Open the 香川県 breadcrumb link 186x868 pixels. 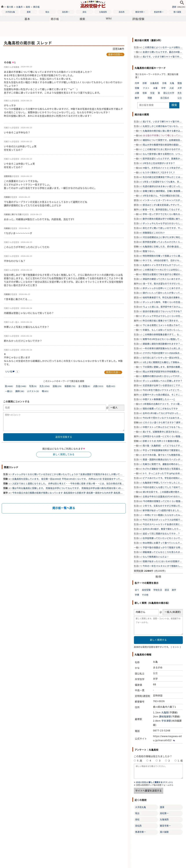10,7
